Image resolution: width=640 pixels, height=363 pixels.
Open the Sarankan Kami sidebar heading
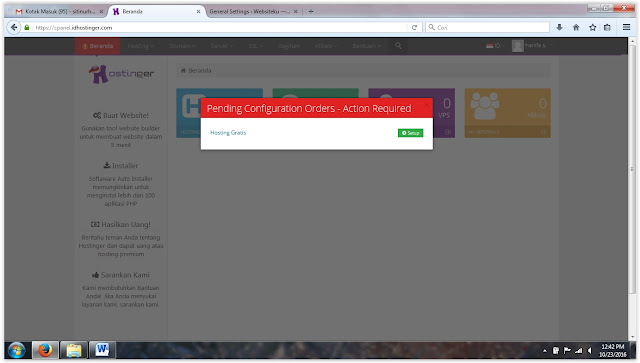[121, 275]
